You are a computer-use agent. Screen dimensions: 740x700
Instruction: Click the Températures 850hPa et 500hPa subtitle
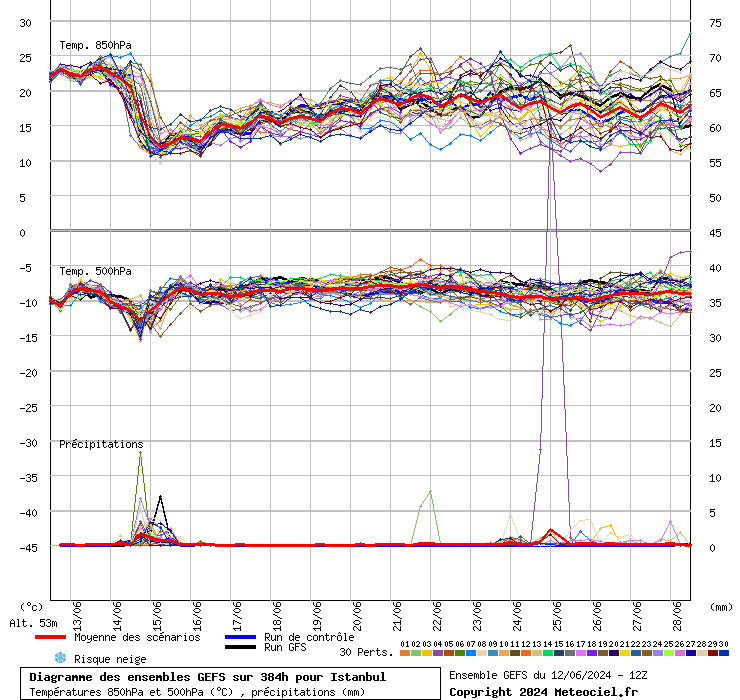(x=197, y=692)
